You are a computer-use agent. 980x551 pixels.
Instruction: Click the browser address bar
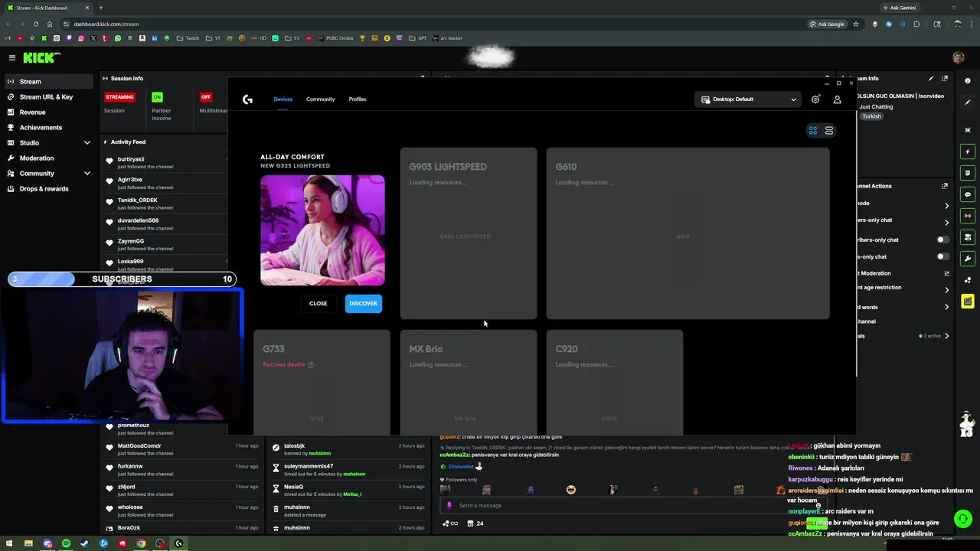pyautogui.click(x=429, y=24)
